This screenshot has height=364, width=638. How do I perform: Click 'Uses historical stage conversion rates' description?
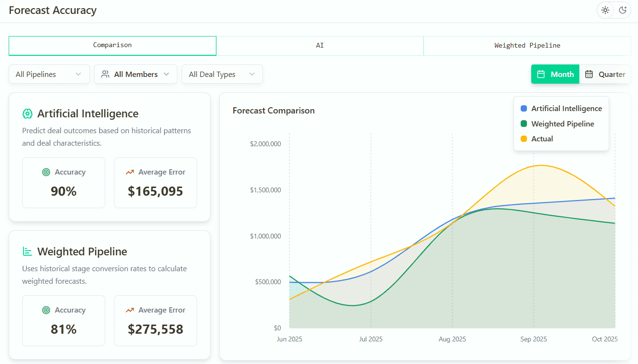[x=104, y=275]
